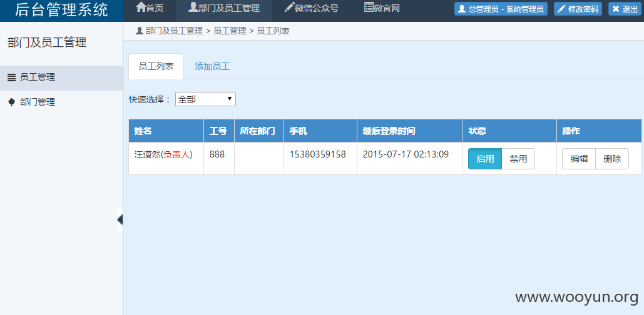The height and width of the screenshot is (315, 644).
Task: Click the 快速选择 label
Action: click(x=150, y=99)
